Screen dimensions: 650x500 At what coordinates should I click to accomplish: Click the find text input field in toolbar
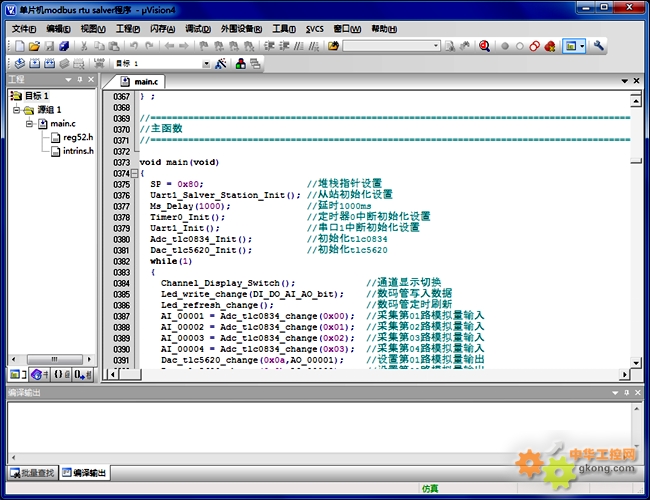(x=387, y=46)
